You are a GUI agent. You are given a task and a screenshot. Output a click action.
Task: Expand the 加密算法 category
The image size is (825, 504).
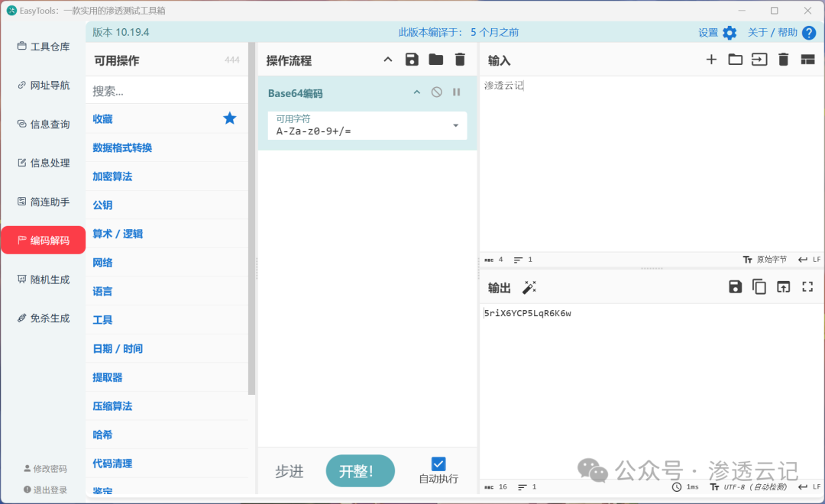(x=167, y=176)
